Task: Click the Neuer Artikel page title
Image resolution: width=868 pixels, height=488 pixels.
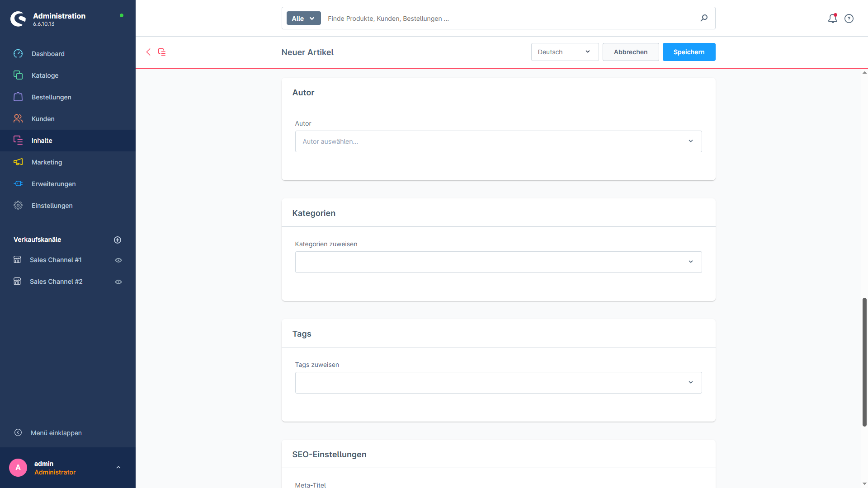Action: tap(307, 52)
